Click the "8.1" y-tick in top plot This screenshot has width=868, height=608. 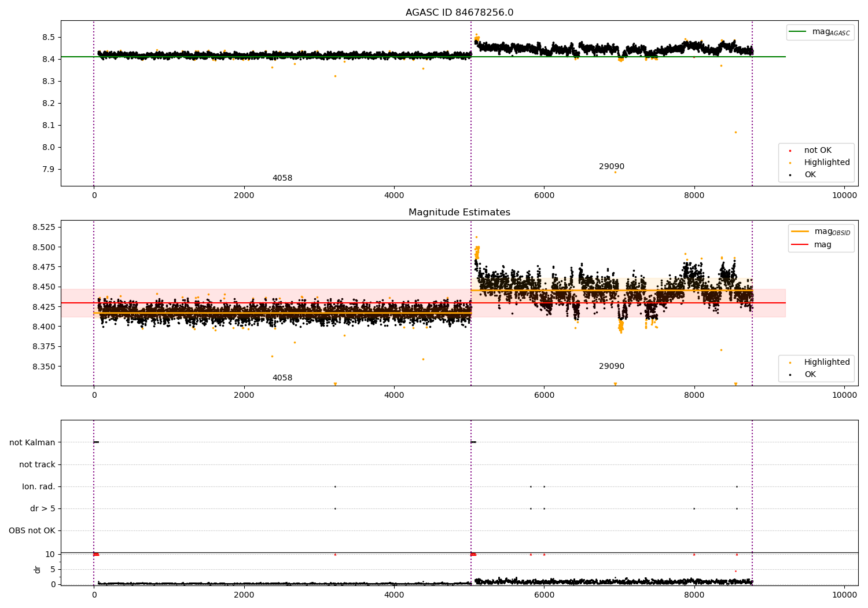(x=48, y=125)
